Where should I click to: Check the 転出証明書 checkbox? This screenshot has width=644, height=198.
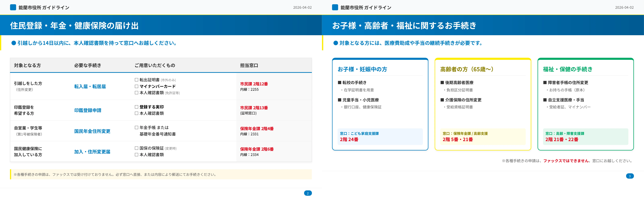[x=137, y=80]
